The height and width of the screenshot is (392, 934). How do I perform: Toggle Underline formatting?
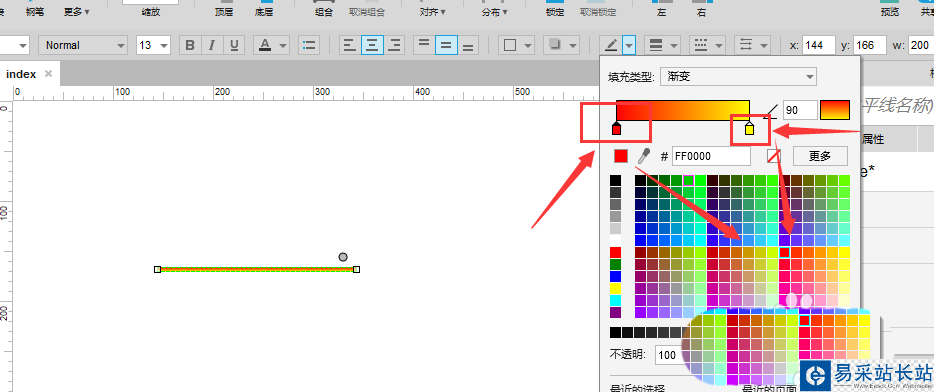click(234, 45)
